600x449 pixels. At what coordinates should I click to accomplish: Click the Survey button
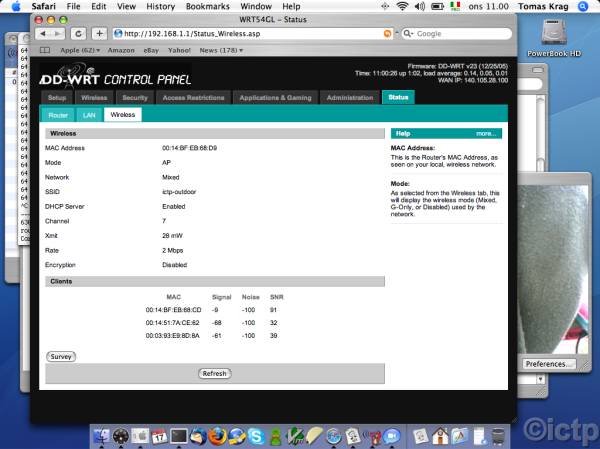pyautogui.click(x=61, y=356)
